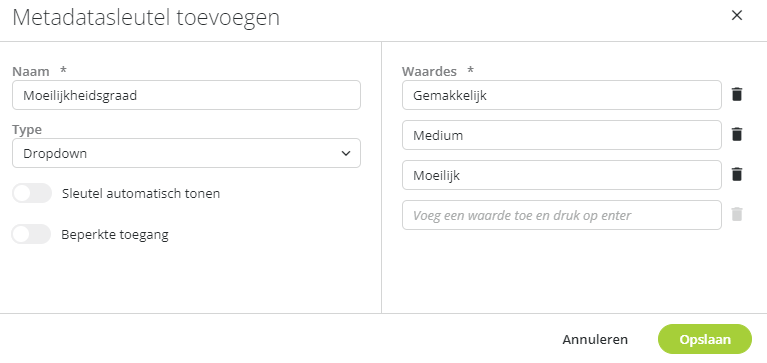The width and height of the screenshot is (767, 363).
Task: Click the greyed trash icon beside empty value
Action: coord(737,215)
